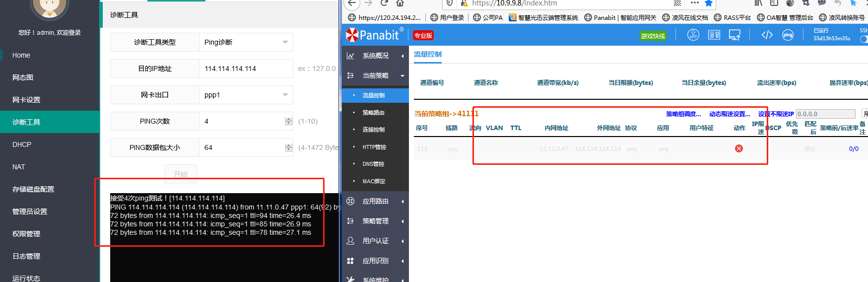The height and width of the screenshot is (282, 868).
Task: Click the browser home icon
Action: [400, 3]
